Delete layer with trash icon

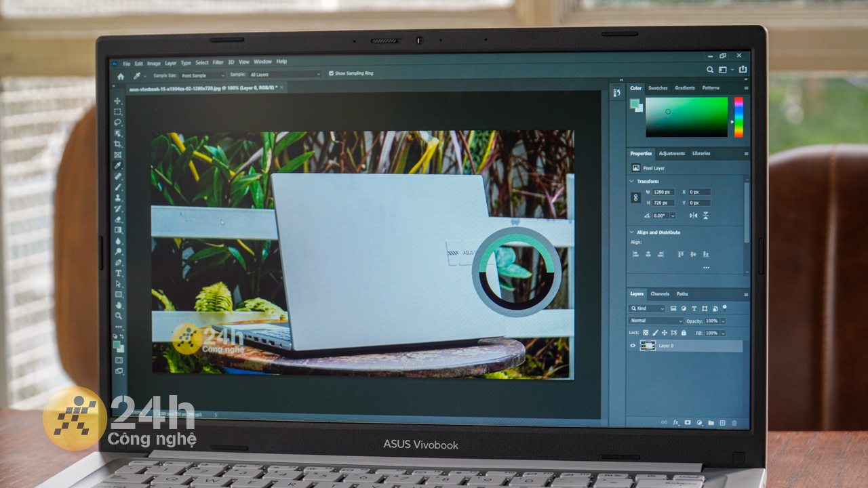[x=734, y=423]
